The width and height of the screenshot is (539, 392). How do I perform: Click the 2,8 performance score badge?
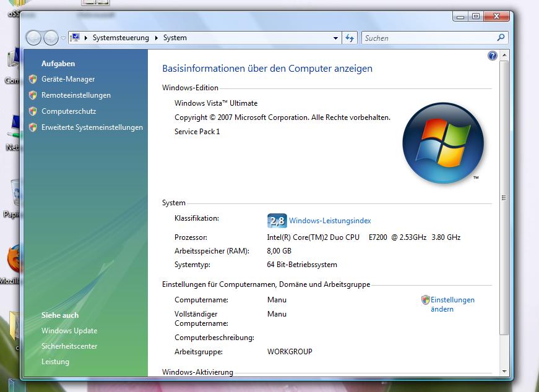click(277, 221)
